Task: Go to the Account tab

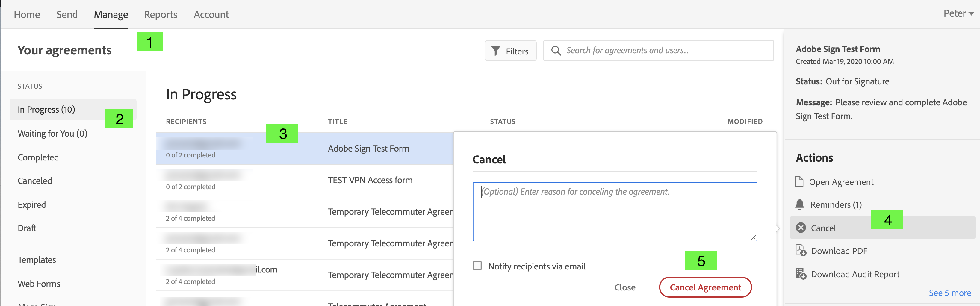Action: (211, 14)
